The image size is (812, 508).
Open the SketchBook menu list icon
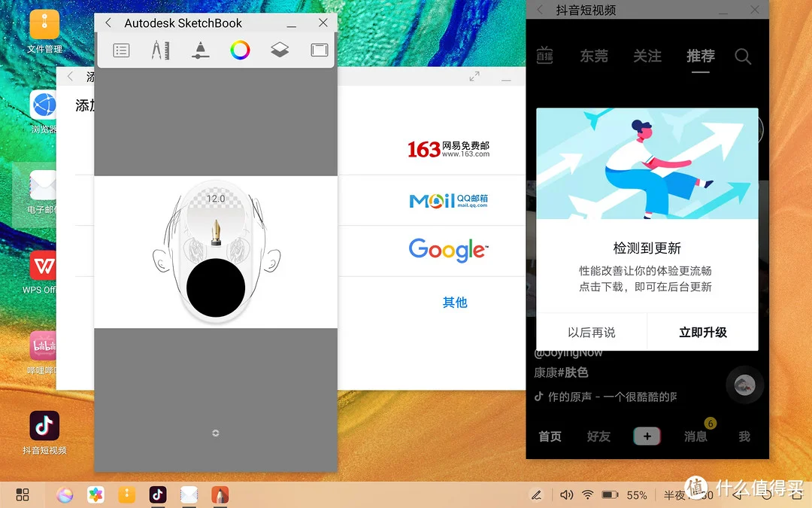coord(121,50)
